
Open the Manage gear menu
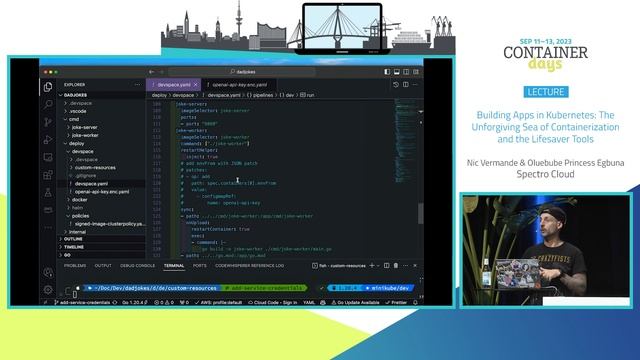[x=48, y=289]
